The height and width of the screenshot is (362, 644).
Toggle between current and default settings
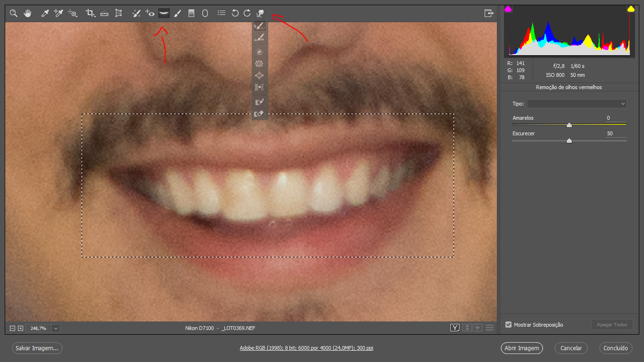[x=490, y=328]
